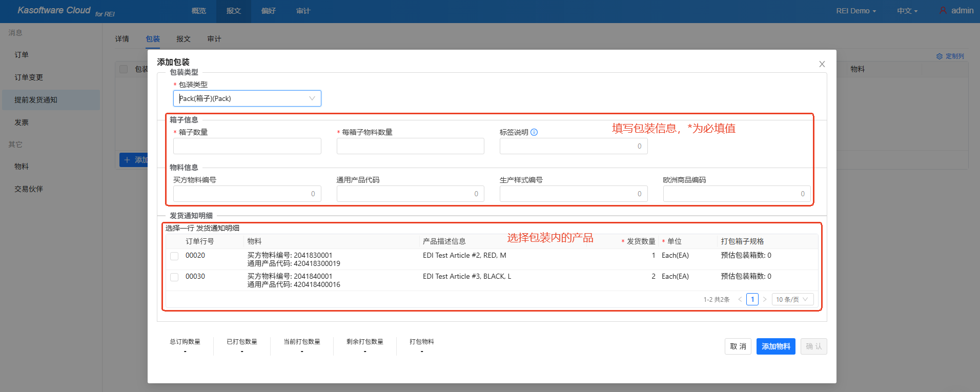Focus the 箱子数量 input field

pos(247,146)
